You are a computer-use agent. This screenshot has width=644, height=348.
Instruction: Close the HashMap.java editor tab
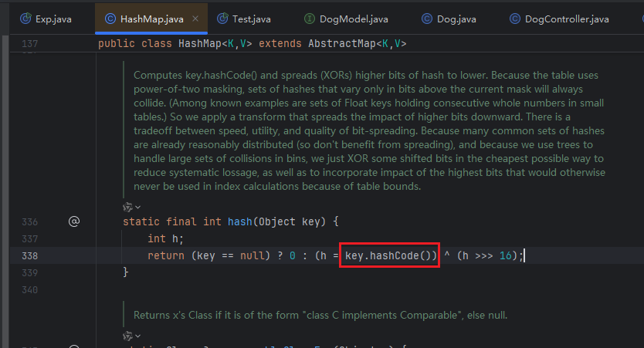[195, 18]
